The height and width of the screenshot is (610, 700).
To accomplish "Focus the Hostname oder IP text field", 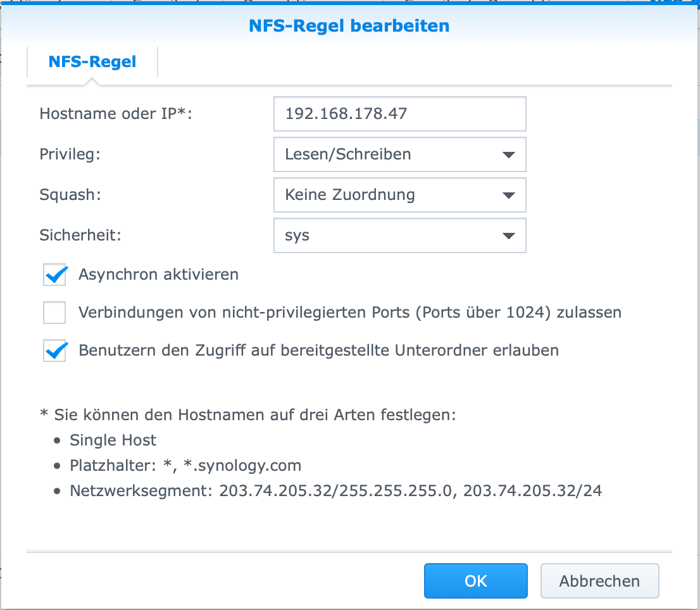I will pos(399,114).
